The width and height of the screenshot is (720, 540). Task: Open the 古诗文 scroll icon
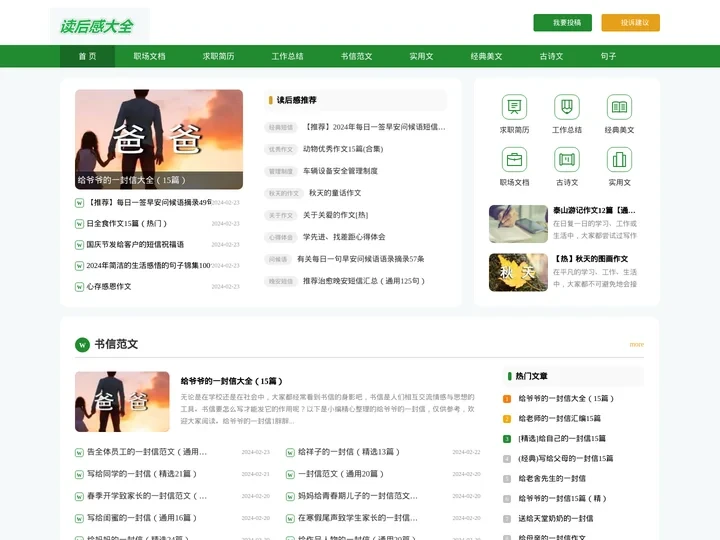coord(567,159)
